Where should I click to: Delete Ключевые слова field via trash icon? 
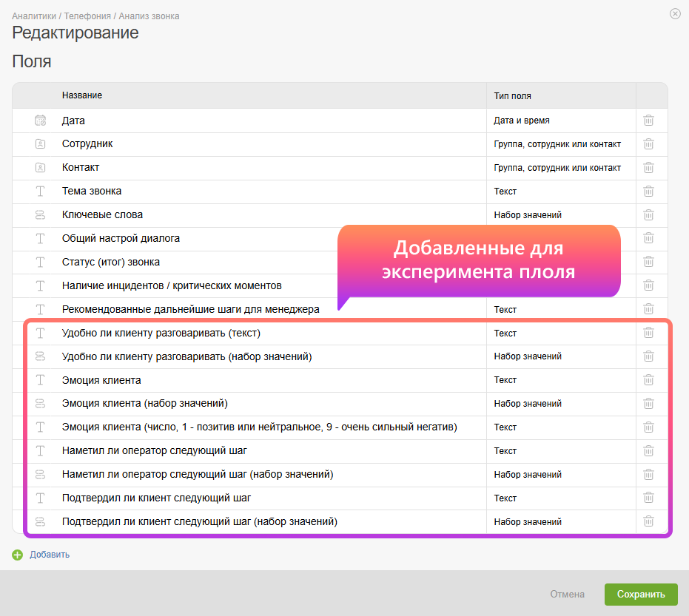[x=648, y=215]
